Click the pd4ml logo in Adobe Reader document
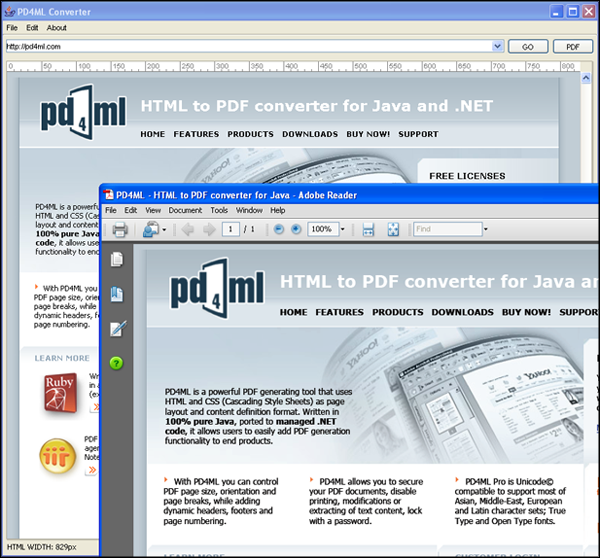 (x=217, y=288)
